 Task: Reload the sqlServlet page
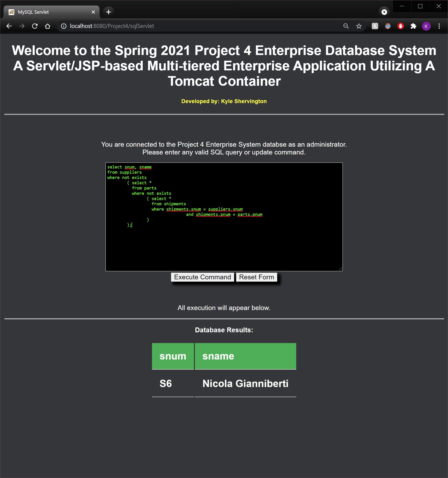pos(35,26)
